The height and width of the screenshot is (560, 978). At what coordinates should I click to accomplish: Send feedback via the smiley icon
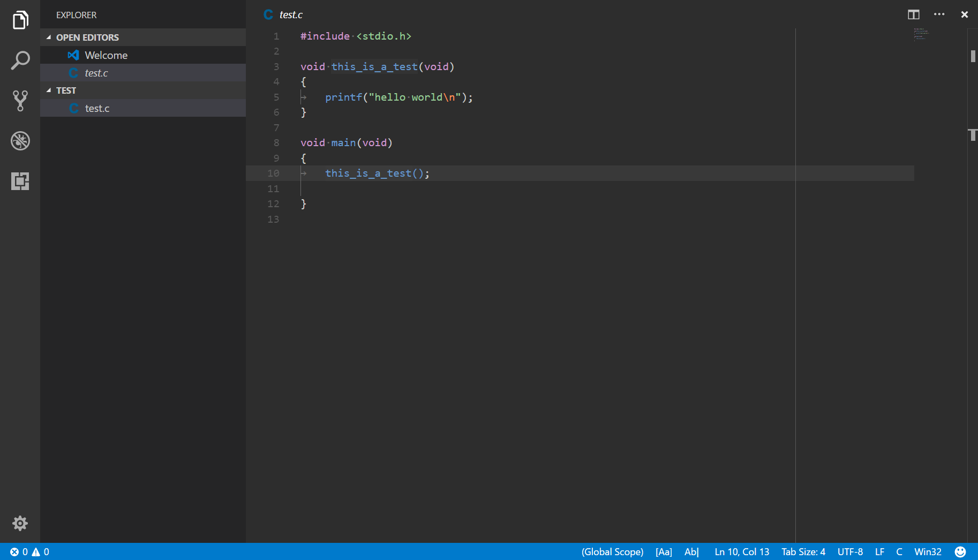[x=960, y=552]
